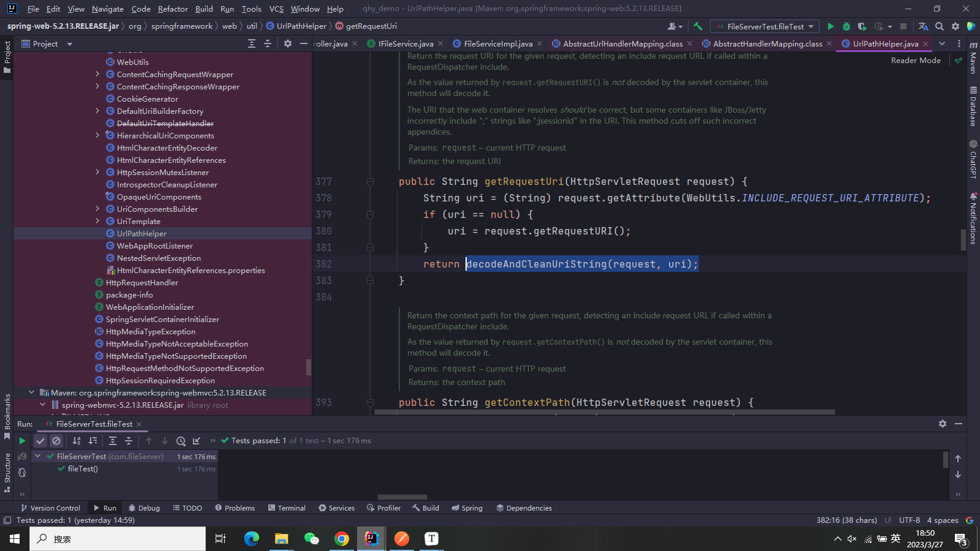
Task: Open the Refactor menu
Action: 173,9
